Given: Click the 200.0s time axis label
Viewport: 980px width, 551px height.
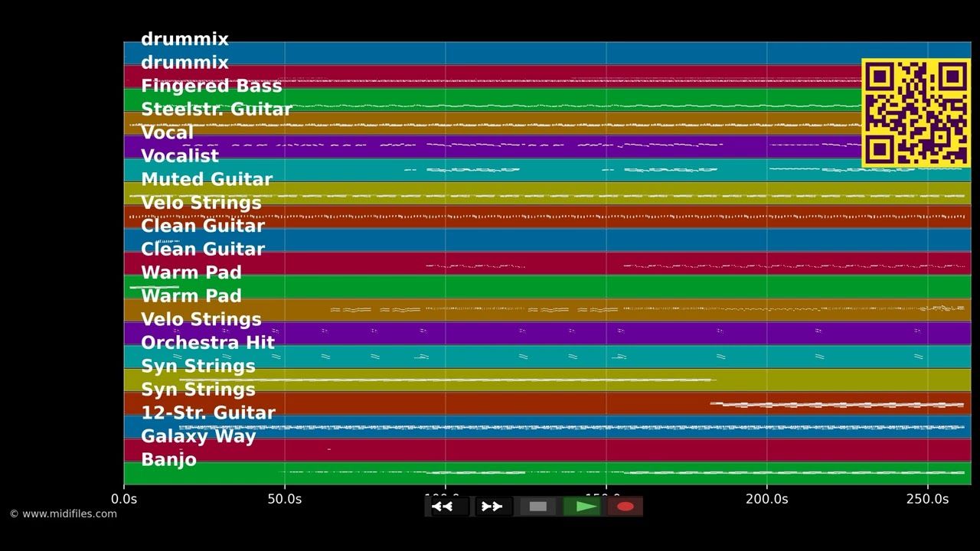Looking at the screenshot, I should (766, 499).
